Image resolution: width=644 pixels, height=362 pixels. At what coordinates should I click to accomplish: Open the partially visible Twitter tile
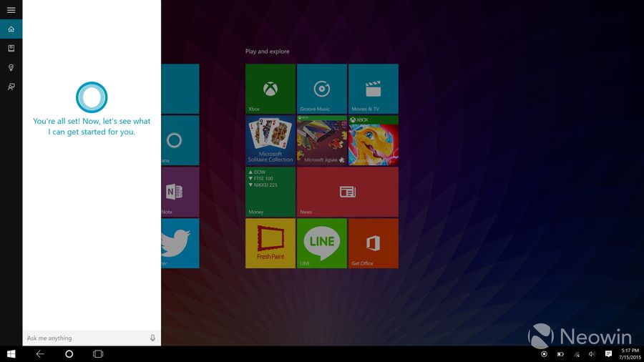tap(180, 243)
